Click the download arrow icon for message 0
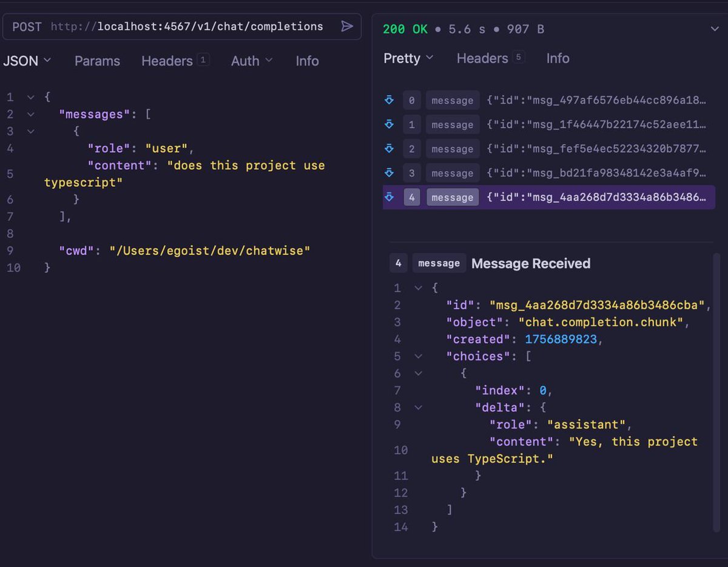Viewport: 728px width, 567px height. (389, 100)
